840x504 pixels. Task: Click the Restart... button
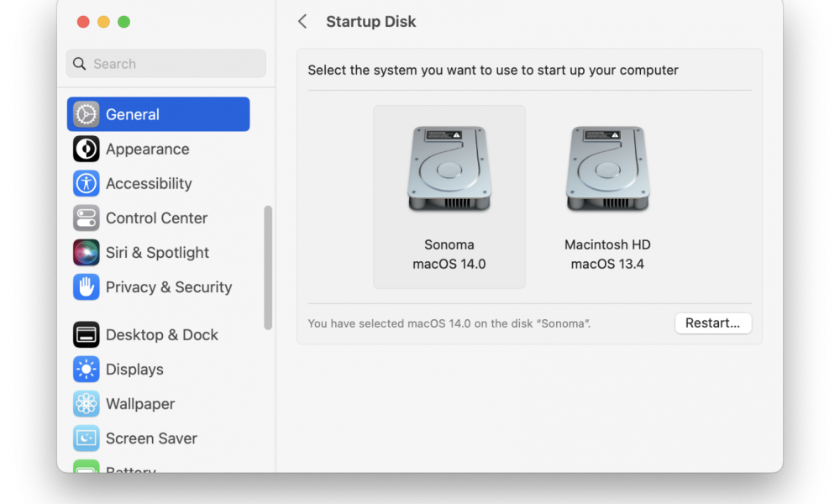(x=713, y=323)
